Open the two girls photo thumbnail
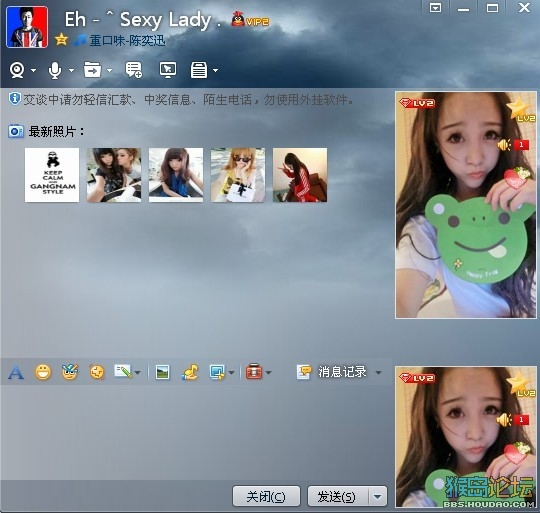Screen dimensions: 540x513 click(114, 175)
